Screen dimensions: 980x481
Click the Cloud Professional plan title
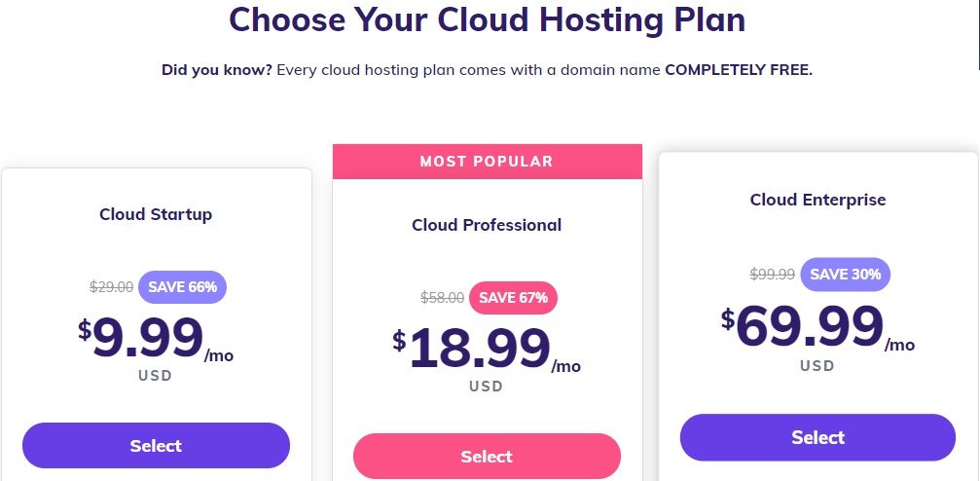click(487, 225)
